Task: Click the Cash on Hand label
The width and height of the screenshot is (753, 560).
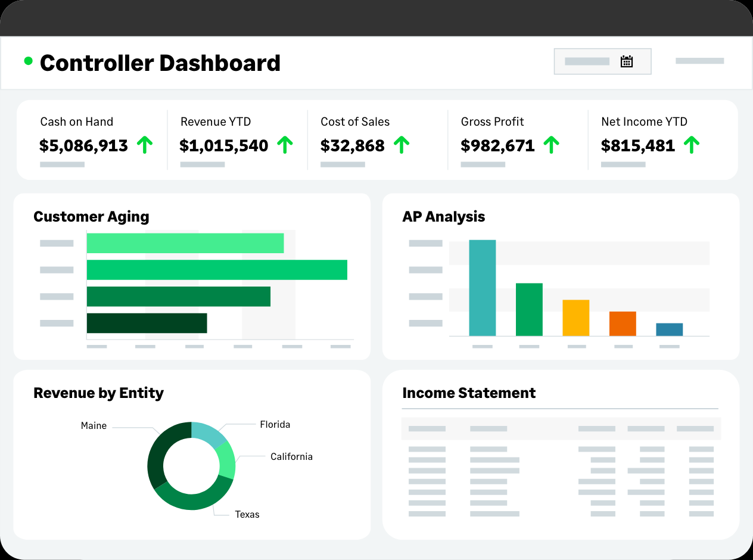Action: point(77,122)
